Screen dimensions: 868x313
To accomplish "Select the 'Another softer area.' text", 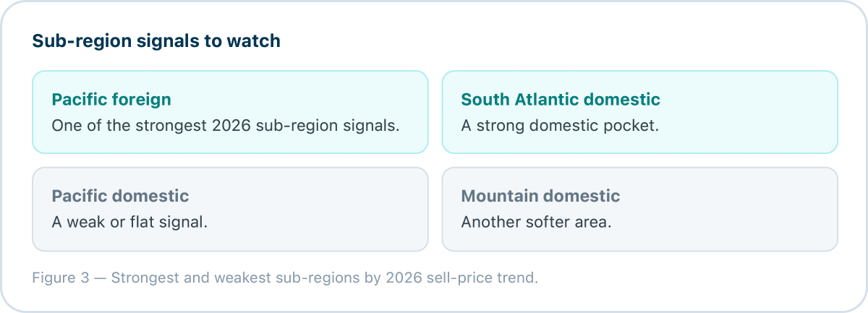I will [536, 222].
